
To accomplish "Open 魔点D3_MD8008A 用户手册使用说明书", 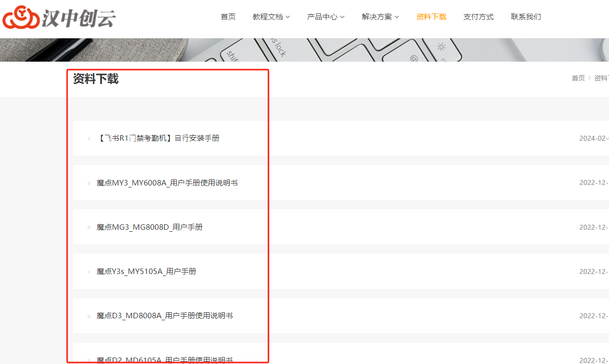I will pyautogui.click(x=165, y=316).
